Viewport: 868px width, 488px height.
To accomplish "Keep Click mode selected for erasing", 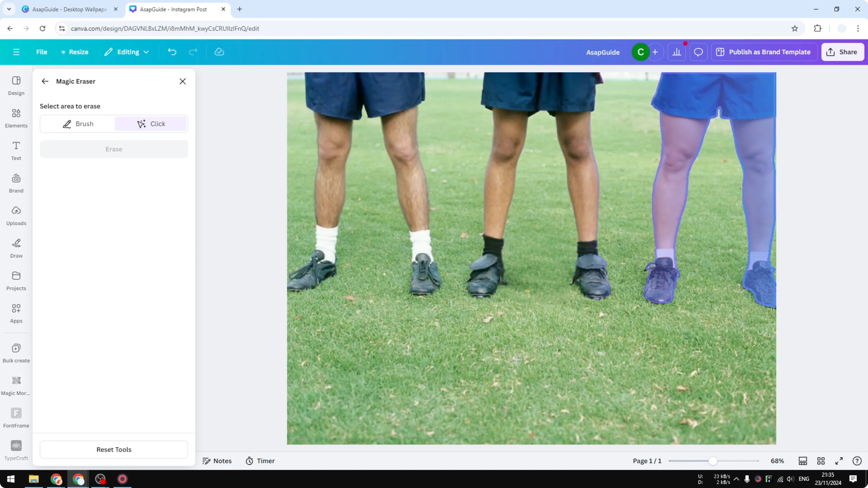I will (151, 124).
